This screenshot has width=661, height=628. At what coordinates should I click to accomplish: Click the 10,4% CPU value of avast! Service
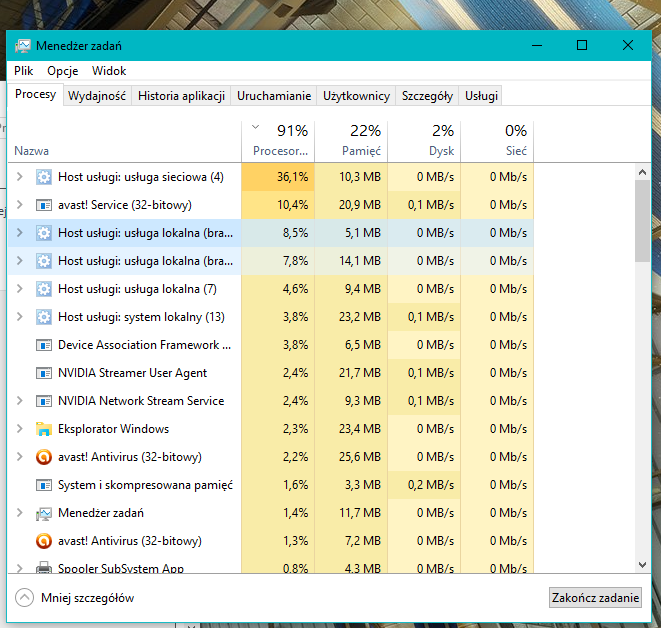[293, 205]
